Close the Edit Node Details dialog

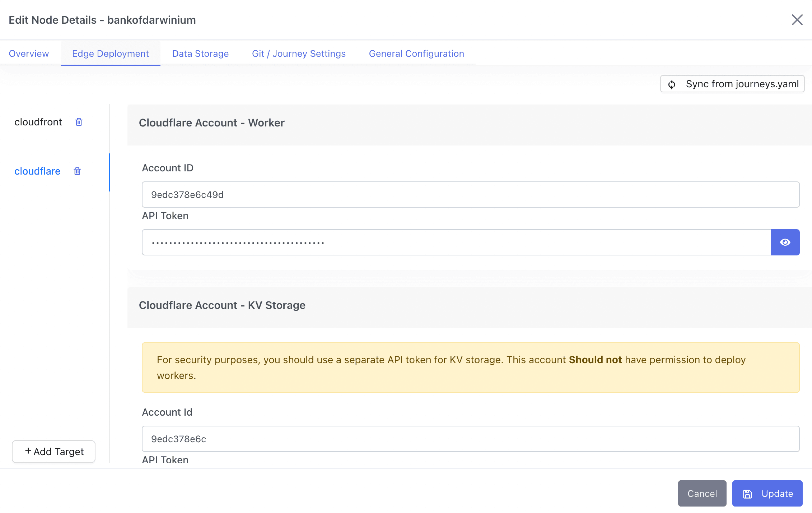[x=797, y=20]
